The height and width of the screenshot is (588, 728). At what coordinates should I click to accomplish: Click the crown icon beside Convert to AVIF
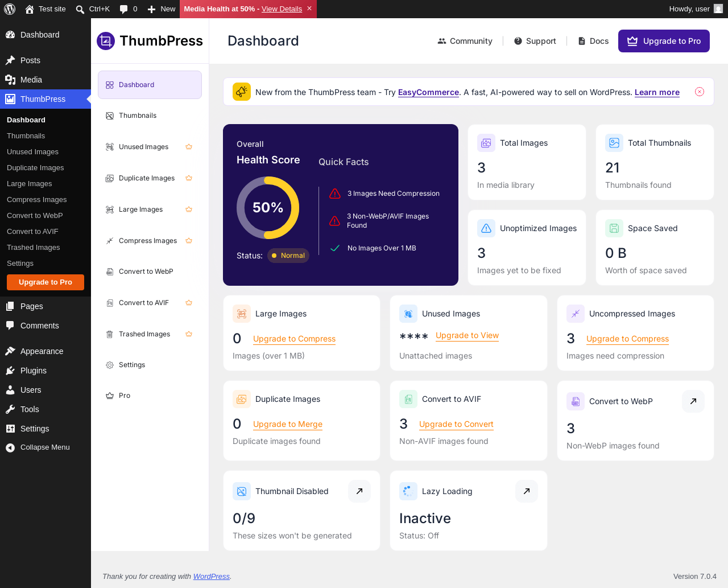coord(189,303)
